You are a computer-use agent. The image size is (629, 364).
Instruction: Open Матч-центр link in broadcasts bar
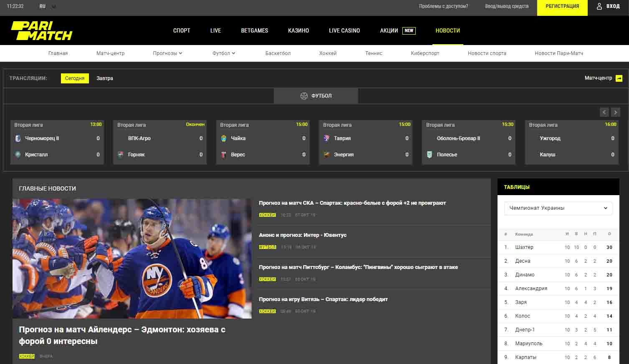599,78
